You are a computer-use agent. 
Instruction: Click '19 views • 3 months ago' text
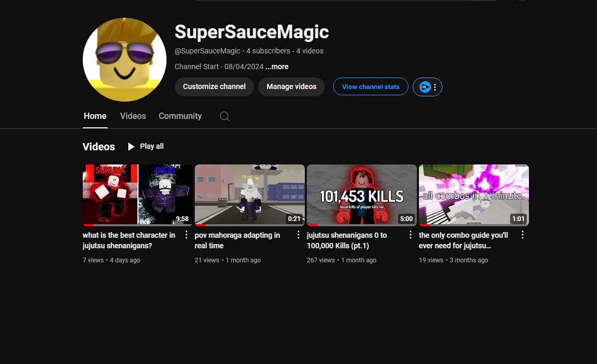(x=454, y=260)
